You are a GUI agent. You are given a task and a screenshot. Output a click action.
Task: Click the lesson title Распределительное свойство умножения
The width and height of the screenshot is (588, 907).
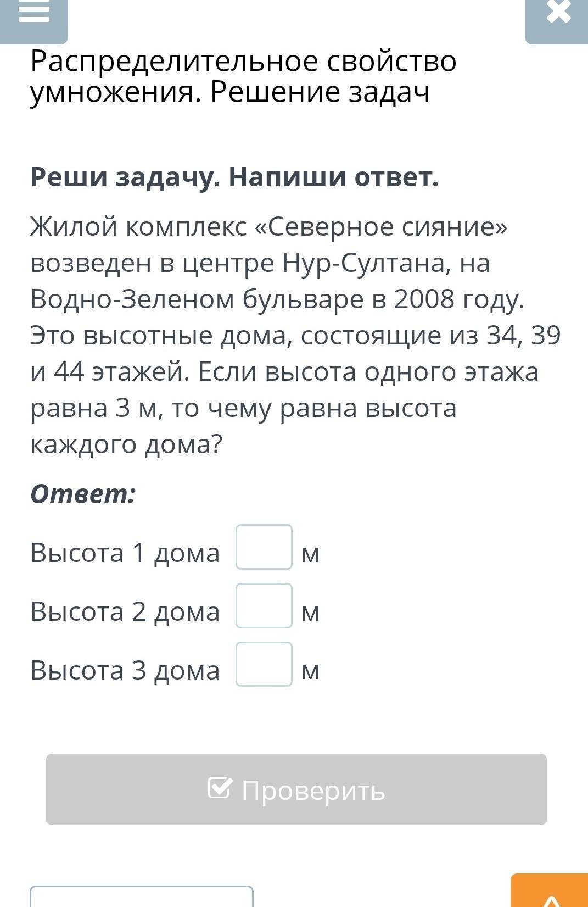click(243, 76)
